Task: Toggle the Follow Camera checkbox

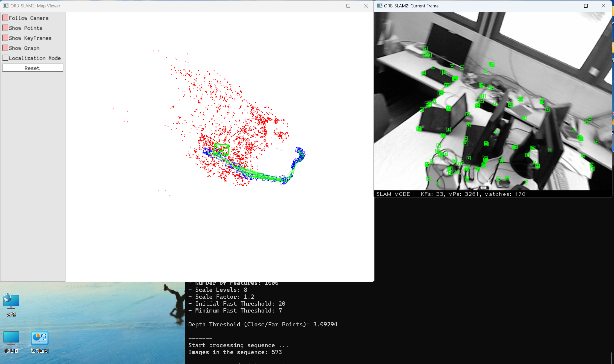Action: (5, 18)
